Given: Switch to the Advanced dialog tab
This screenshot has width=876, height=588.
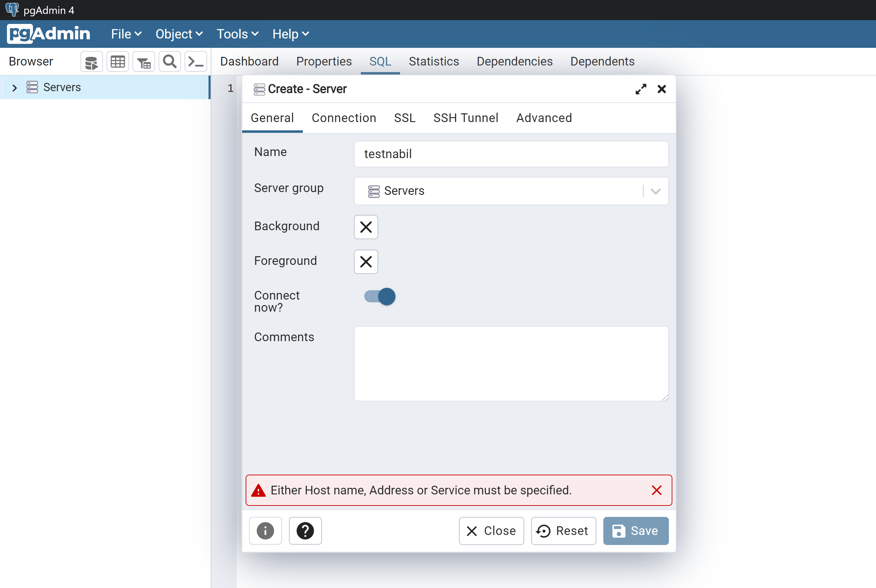Looking at the screenshot, I should pos(544,118).
